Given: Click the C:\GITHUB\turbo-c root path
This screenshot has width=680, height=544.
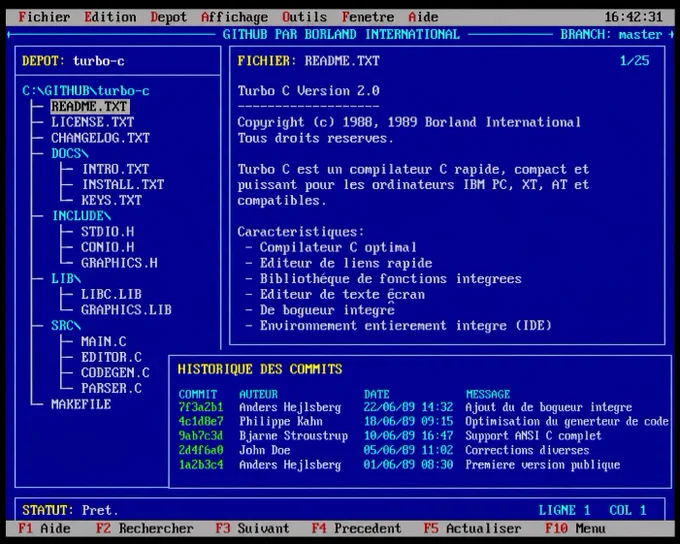Looking at the screenshot, I should tap(86, 91).
